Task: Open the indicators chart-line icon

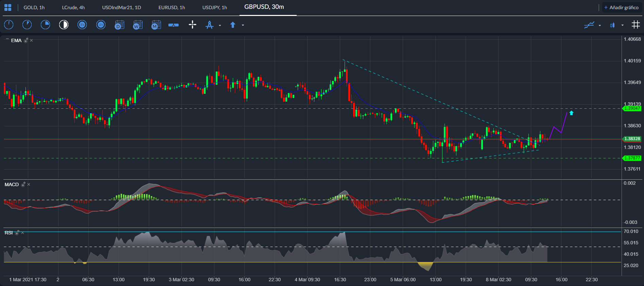Action: 589,25
